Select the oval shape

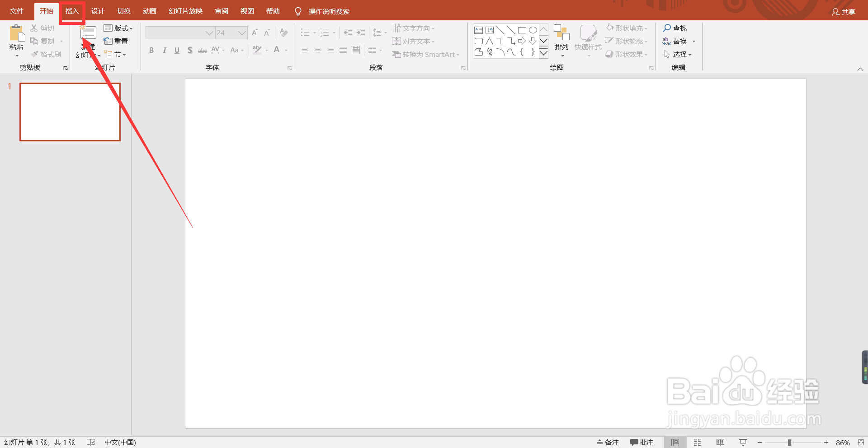(x=533, y=30)
